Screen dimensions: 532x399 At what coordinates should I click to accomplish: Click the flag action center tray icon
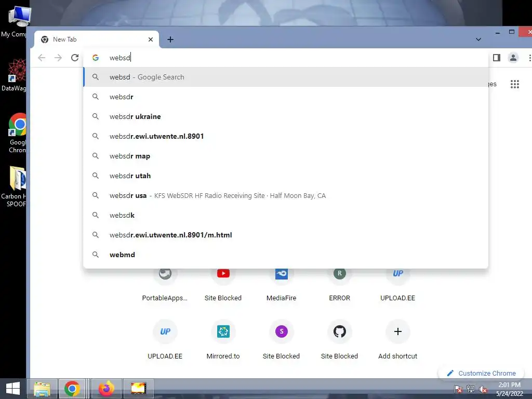coord(458,389)
